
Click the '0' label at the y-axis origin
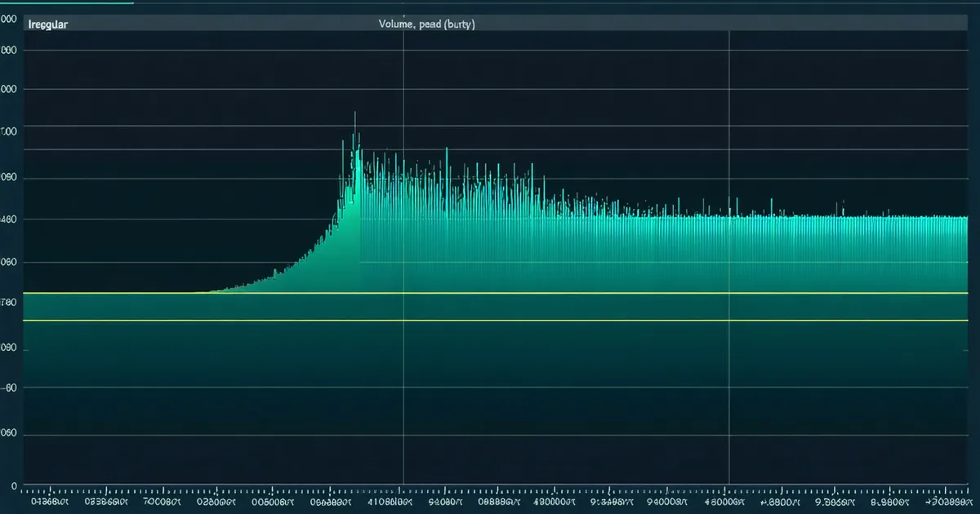point(14,485)
